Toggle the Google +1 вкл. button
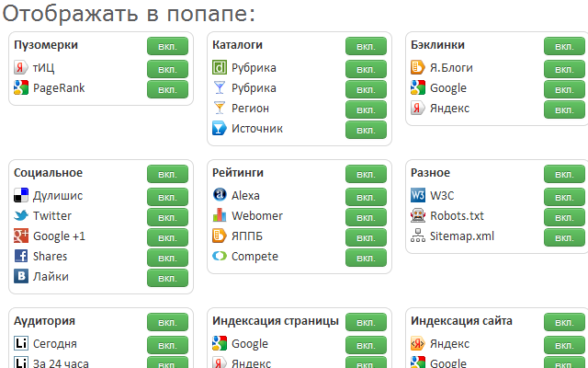Viewport: 588px width, 368px height. pos(167,236)
